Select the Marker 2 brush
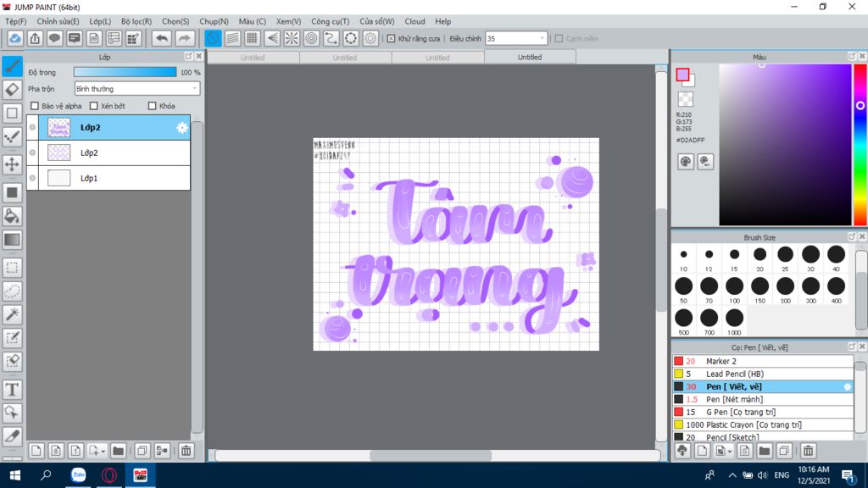This screenshot has height=488, width=868. pos(763,361)
